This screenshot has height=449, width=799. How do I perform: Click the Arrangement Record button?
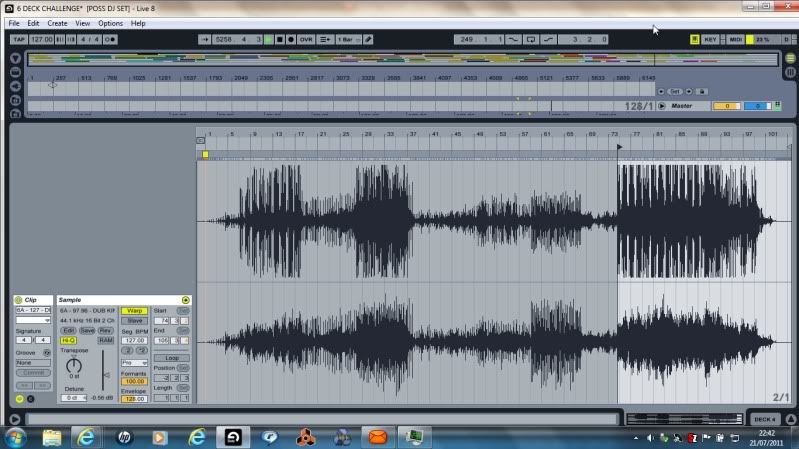point(291,39)
